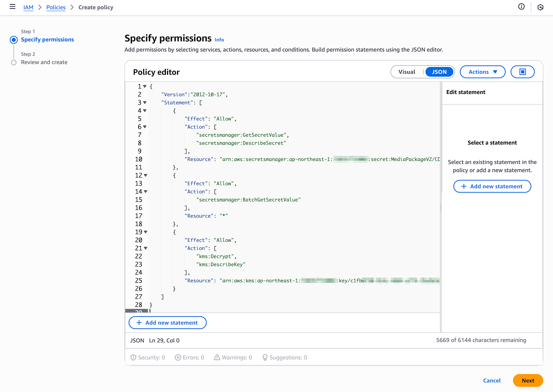Click the hexagon settings icon top right
553x392 pixels.
[x=540, y=7]
